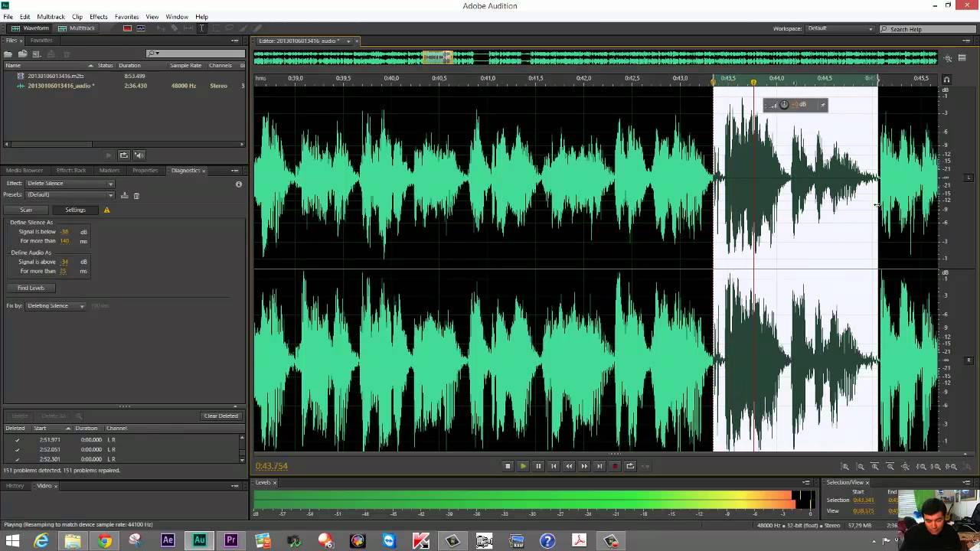Delete the diagnostics preset trash icon
Screen dimensions: 980x551
136,195
